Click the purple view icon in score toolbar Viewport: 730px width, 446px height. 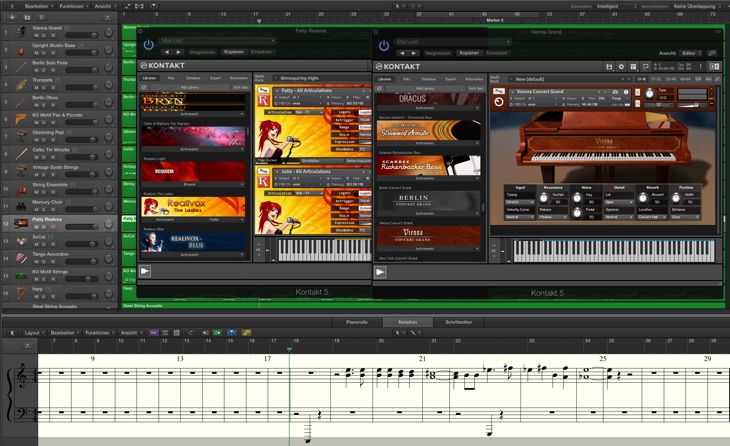click(x=153, y=333)
